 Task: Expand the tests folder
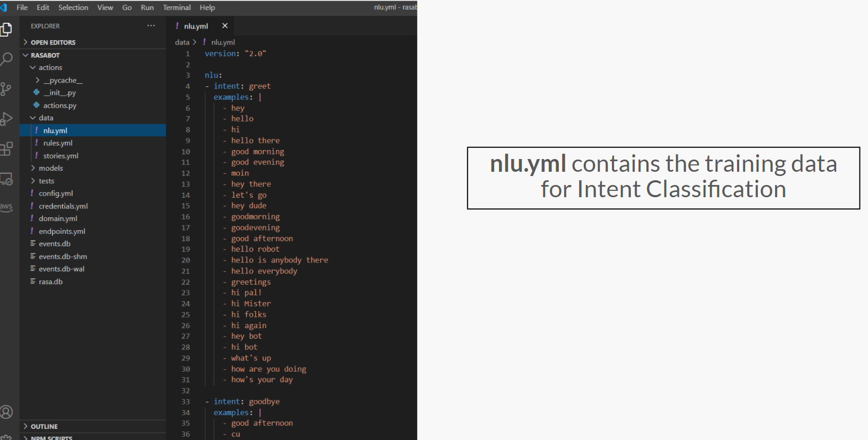pos(93,181)
